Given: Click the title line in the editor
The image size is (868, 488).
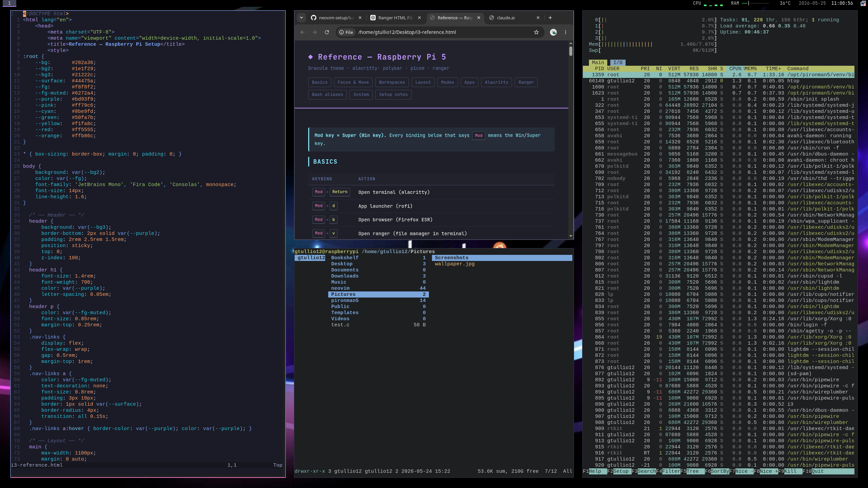Looking at the screenshot, I should [116, 44].
